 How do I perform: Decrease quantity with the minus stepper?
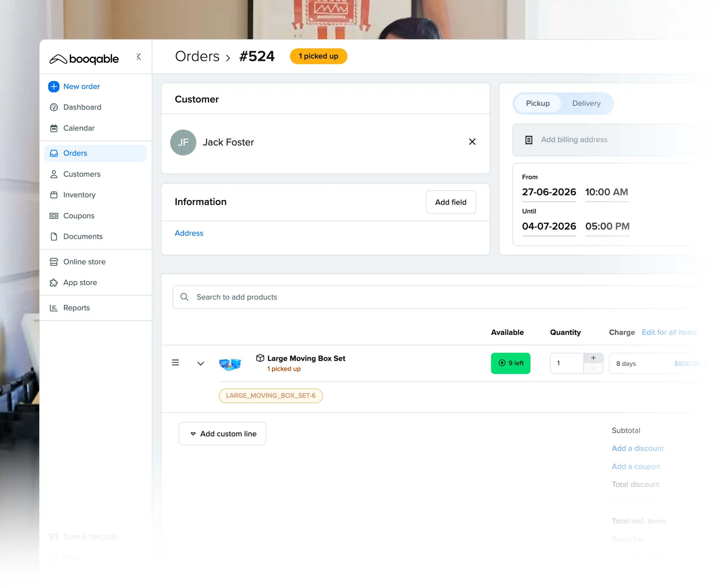[x=593, y=368]
